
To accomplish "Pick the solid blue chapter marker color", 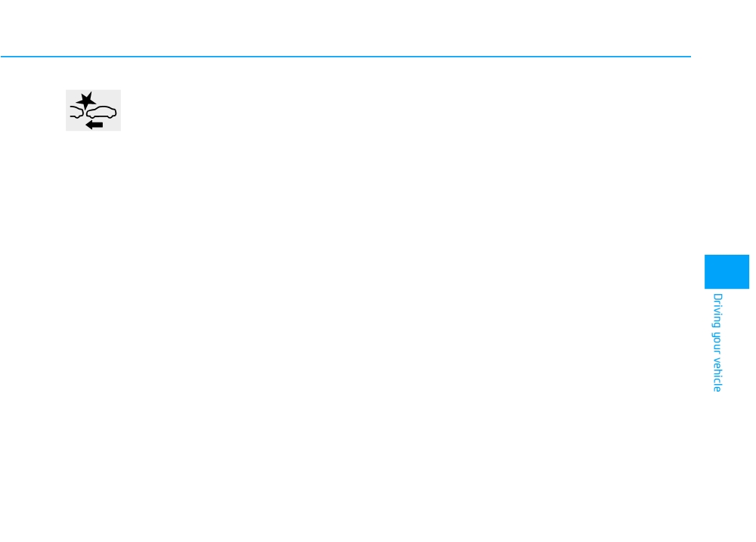I will tap(727, 271).
